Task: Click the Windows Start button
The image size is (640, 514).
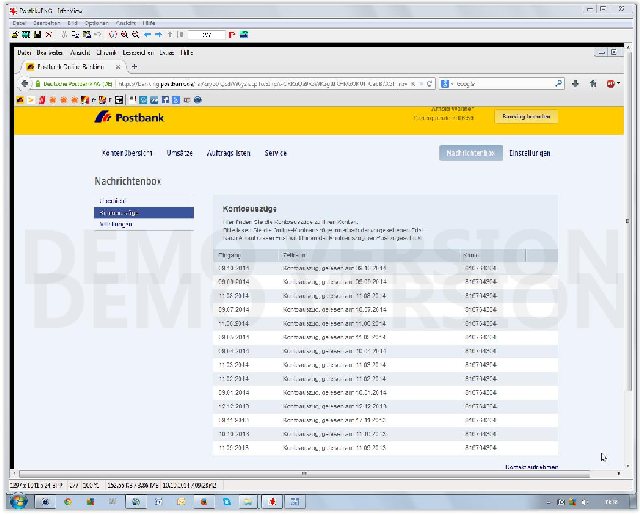Action: point(17,500)
